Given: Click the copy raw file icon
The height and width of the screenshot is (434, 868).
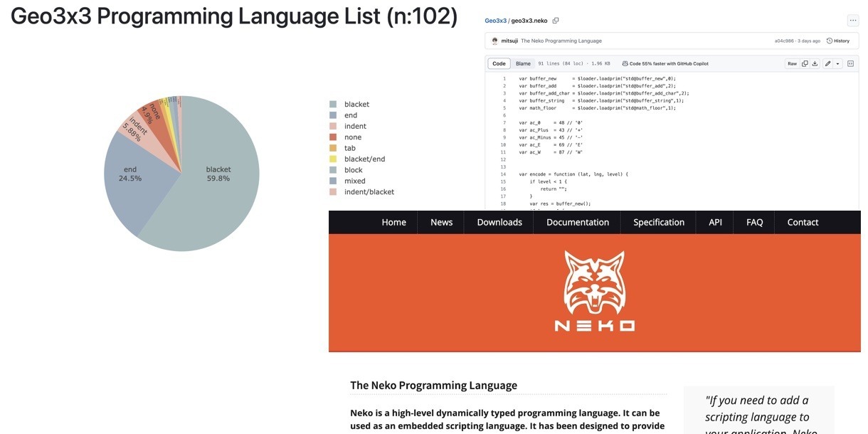Looking at the screenshot, I should point(805,64).
